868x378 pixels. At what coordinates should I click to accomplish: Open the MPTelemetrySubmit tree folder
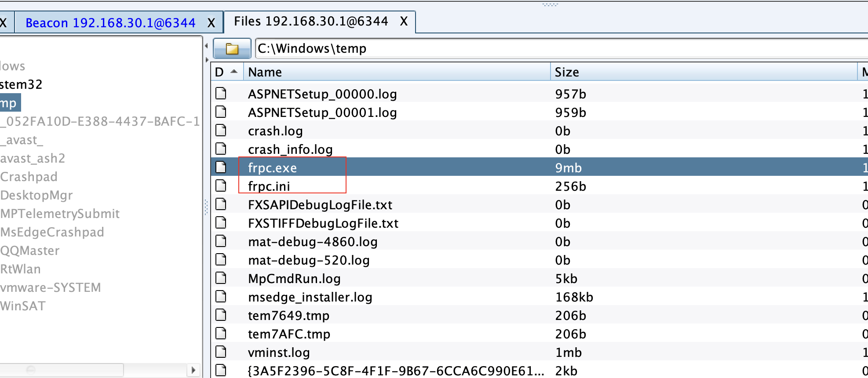tap(60, 214)
